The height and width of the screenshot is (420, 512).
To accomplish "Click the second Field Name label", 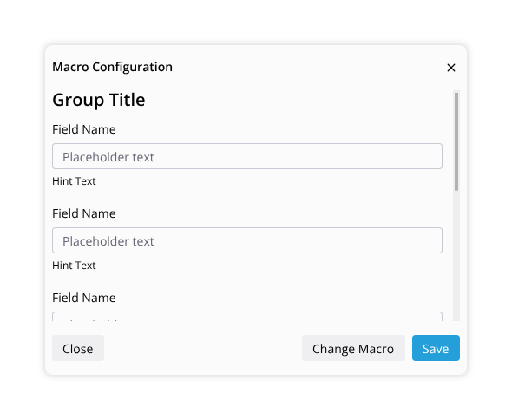I will (84, 213).
